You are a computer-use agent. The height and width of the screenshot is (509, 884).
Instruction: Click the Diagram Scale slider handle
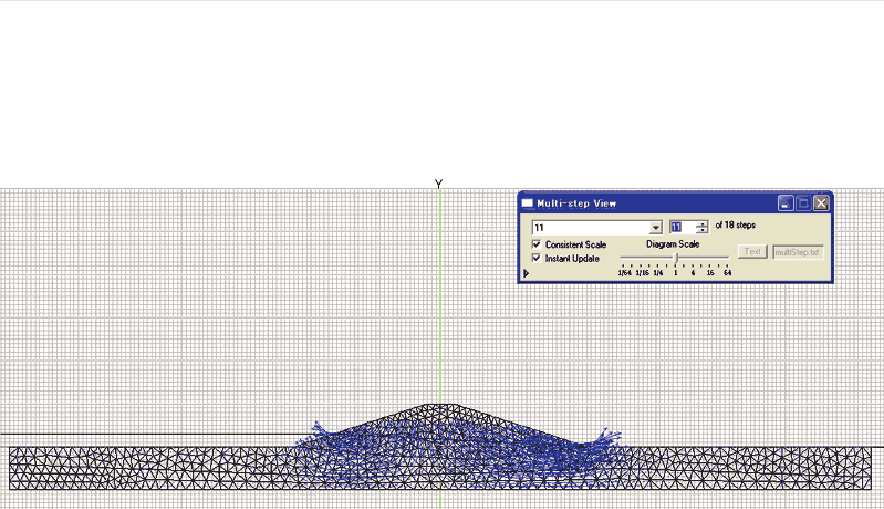point(677,257)
